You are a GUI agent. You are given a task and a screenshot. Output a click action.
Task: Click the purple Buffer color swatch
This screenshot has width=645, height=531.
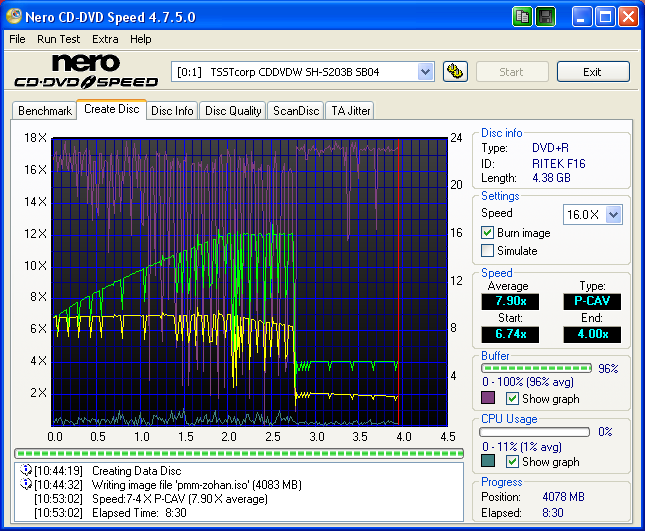[488, 398]
